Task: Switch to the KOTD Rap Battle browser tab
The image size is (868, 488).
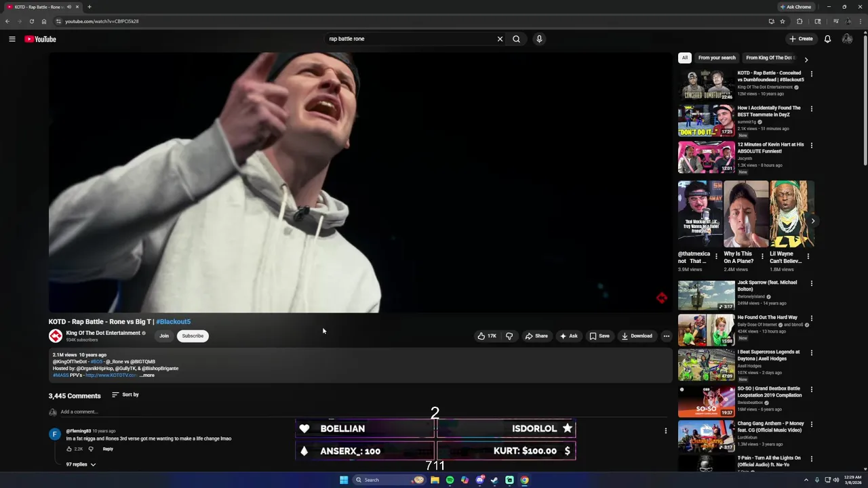Action: 42,7
